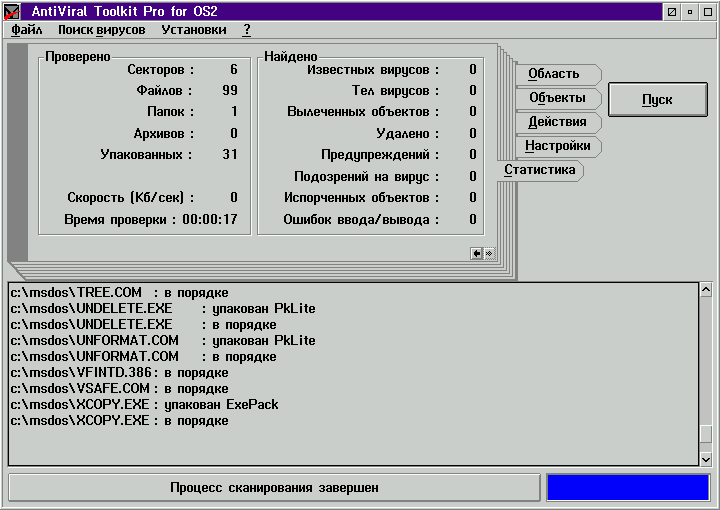Hide the window with title bar button
The width and height of the screenshot is (720, 510).
click(x=672, y=12)
